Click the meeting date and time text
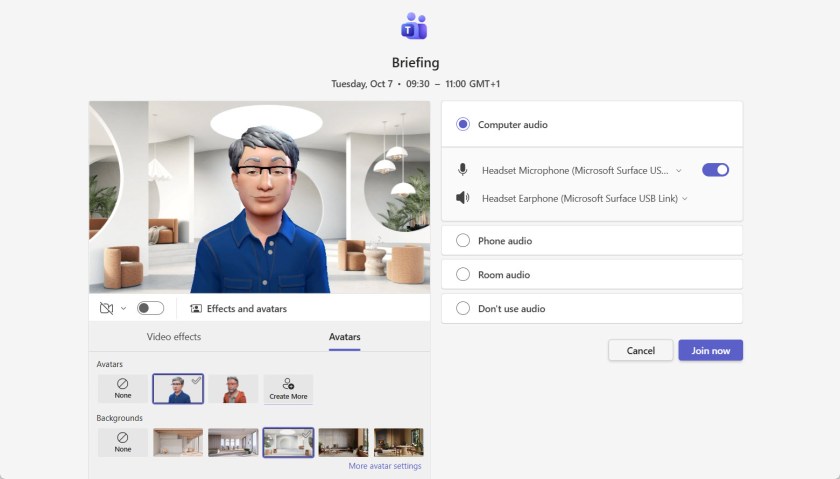 (x=415, y=84)
